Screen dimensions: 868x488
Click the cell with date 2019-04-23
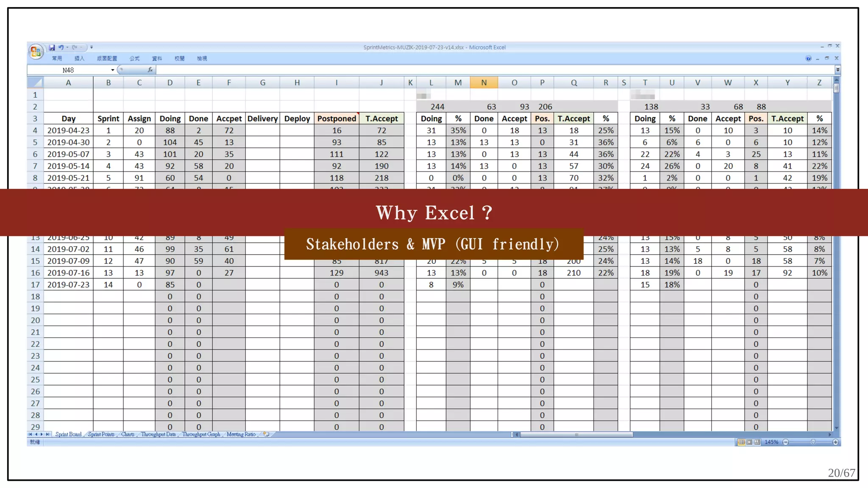click(x=68, y=130)
